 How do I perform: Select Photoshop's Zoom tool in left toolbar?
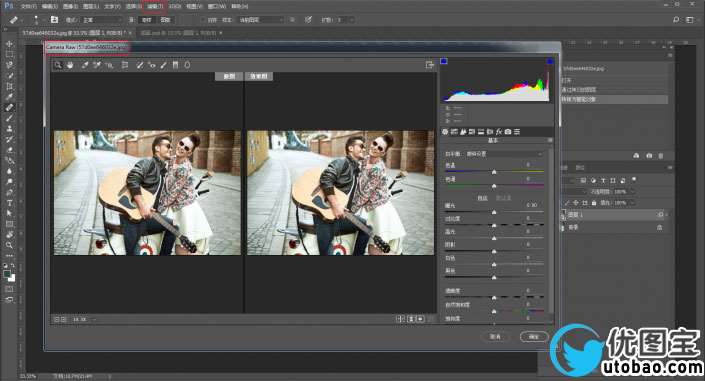pyautogui.click(x=9, y=245)
